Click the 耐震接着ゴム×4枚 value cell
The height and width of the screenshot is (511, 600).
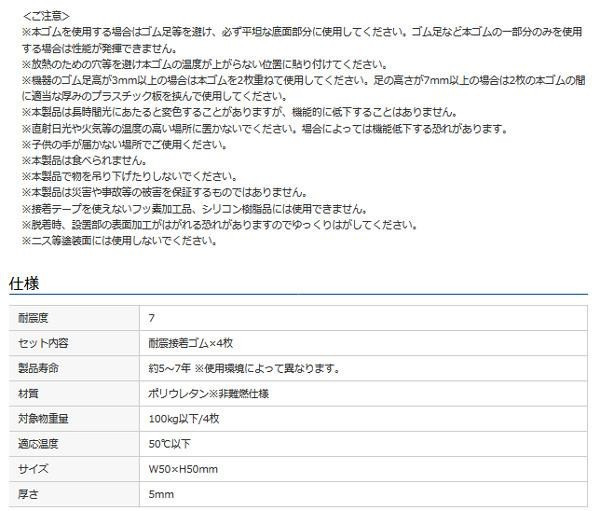coord(190,343)
